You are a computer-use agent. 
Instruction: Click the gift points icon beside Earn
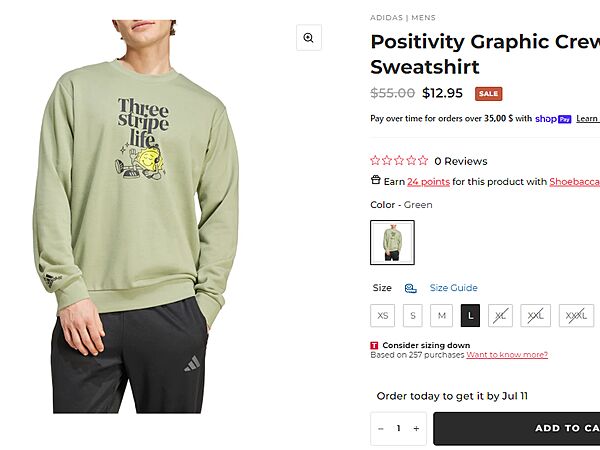[375, 181]
